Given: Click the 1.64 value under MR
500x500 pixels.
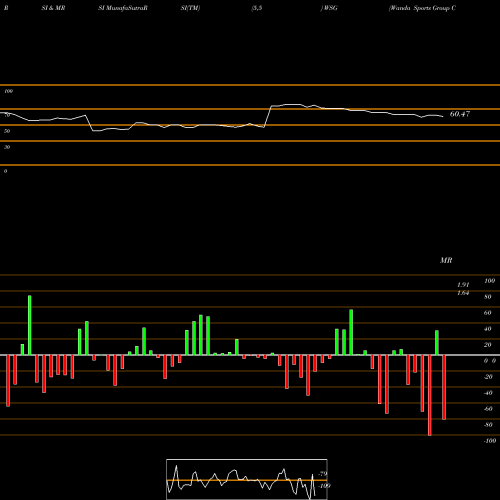Looking at the screenshot, I should 463,293.
